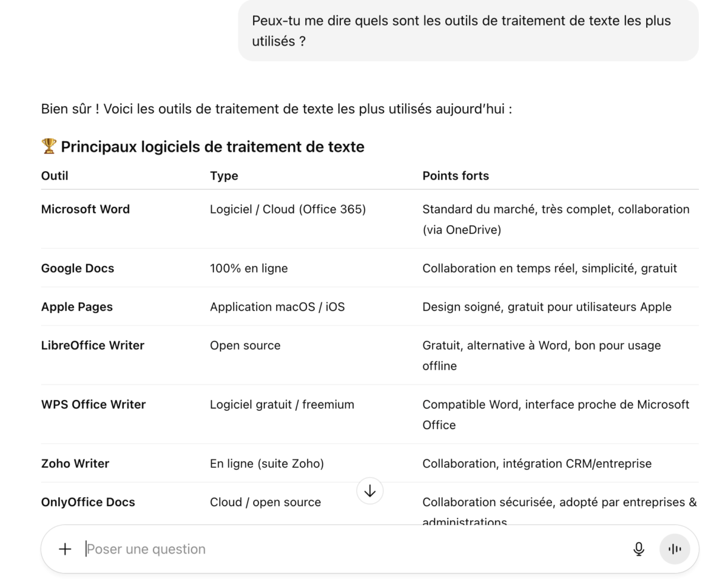Select the "Microsoft Word" table cell
This screenshot has height=579, width=728.
pos(86,209)
